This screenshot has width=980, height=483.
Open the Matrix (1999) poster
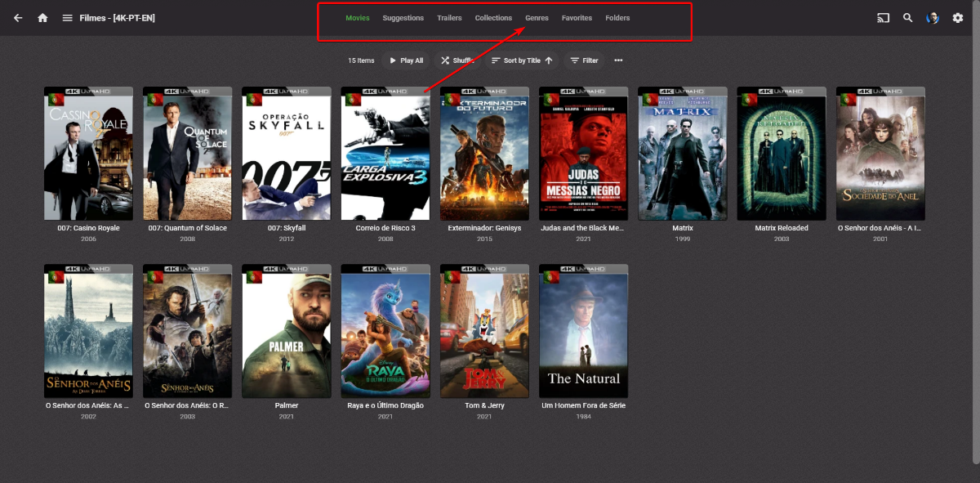tap(683, 154)
